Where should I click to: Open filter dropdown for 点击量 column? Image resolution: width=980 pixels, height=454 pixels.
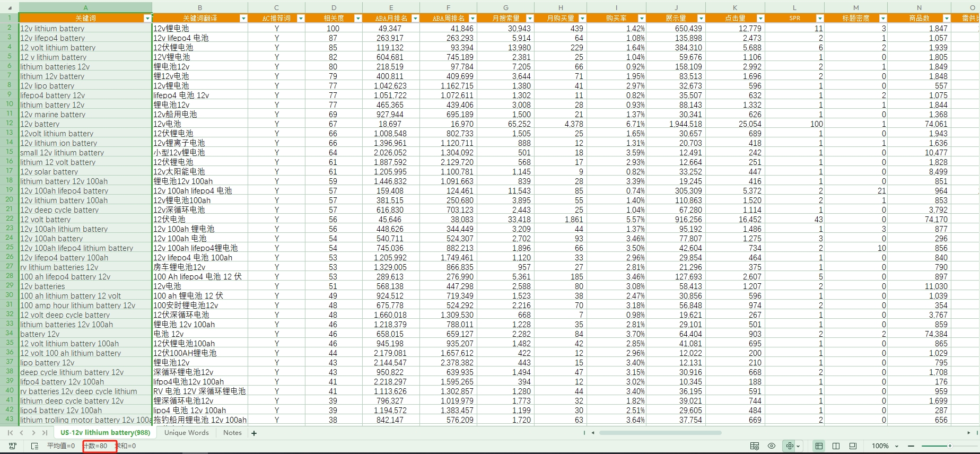click(760, 18)
